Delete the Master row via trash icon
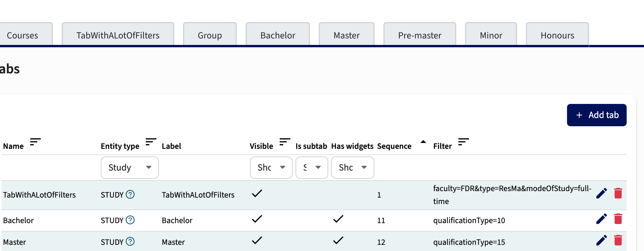644x251 pixels. (x=618, y=240)
